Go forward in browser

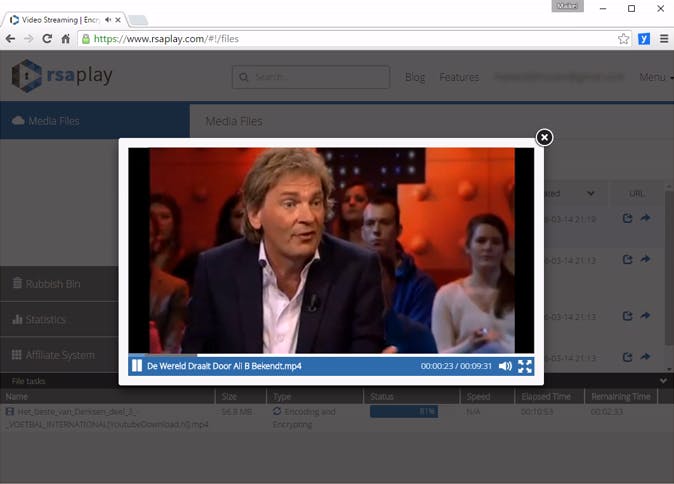point(29,39)
